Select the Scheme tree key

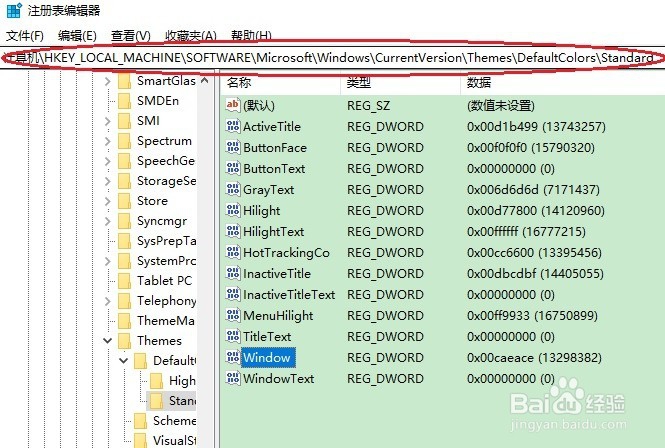(174, 420)
